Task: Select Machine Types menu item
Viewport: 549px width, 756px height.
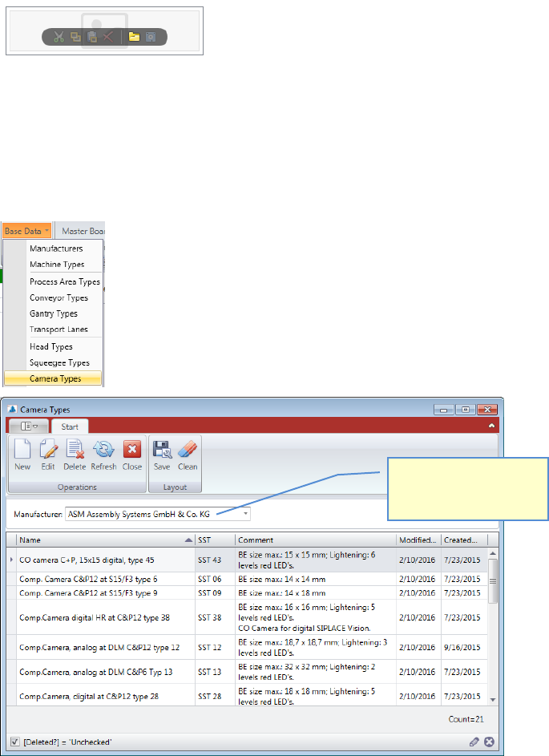Action: pyautogui.click(x=57, y=265)
